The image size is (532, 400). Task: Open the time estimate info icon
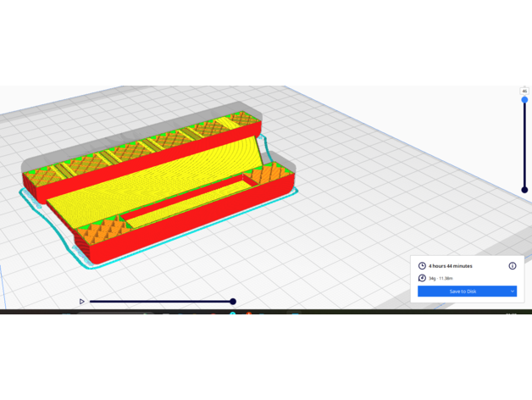(513, 266)
